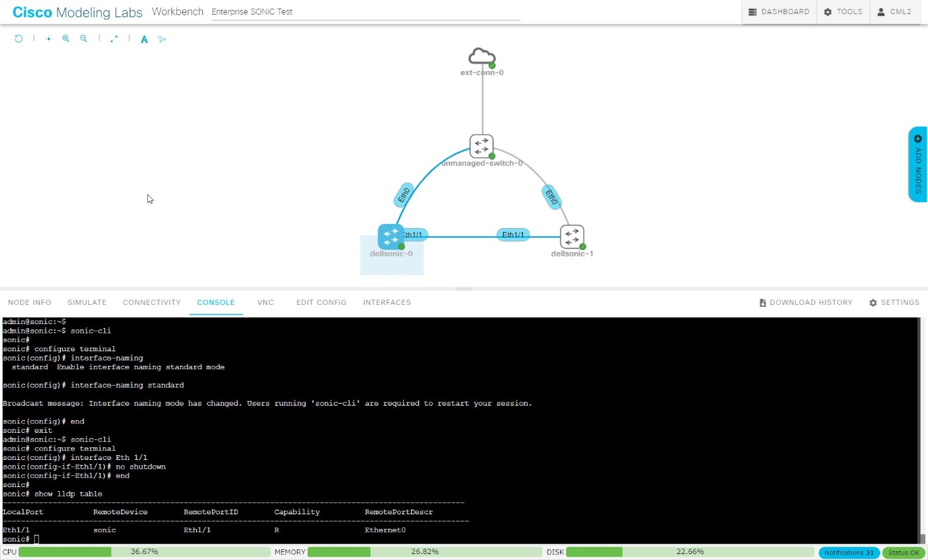Image resolution: width=928 pixels, height=560 pixels.
Task: Click the Ethernet0 value in LLDP table
Action: [x=385, y=530]
